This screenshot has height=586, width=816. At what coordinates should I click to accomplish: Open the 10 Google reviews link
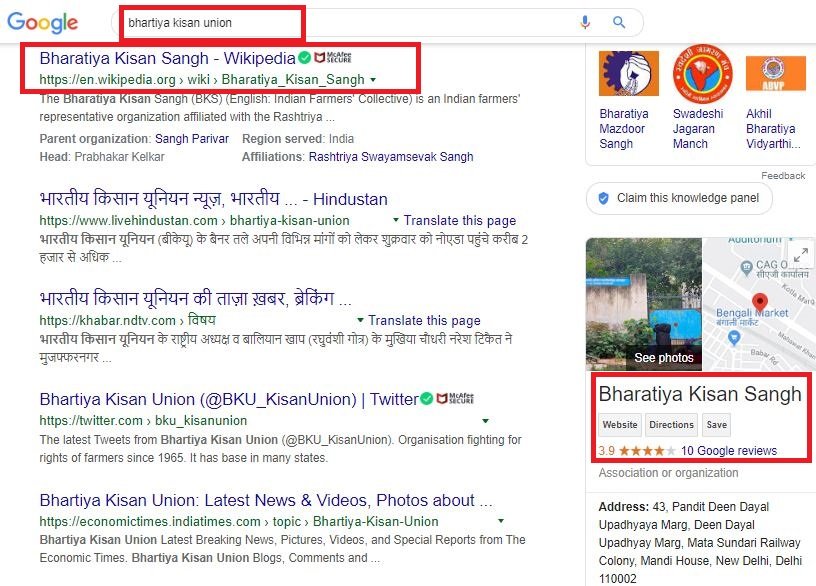[x=728, y=451]
